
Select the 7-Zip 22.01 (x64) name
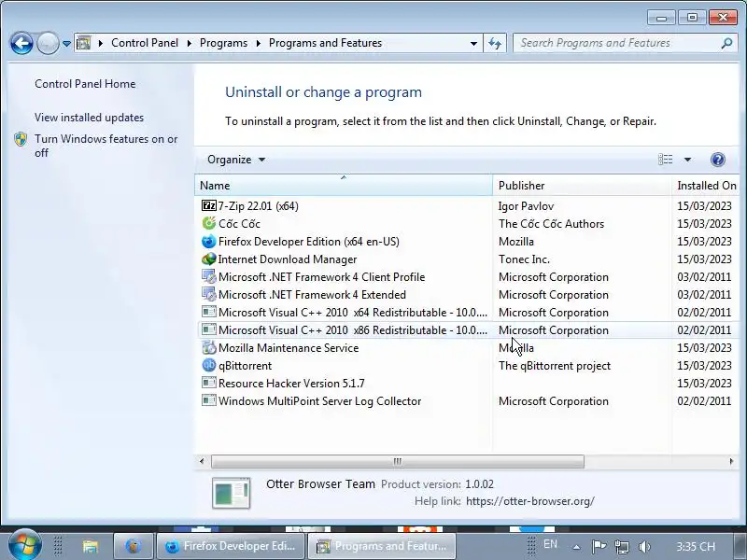[x=259, y=205]
